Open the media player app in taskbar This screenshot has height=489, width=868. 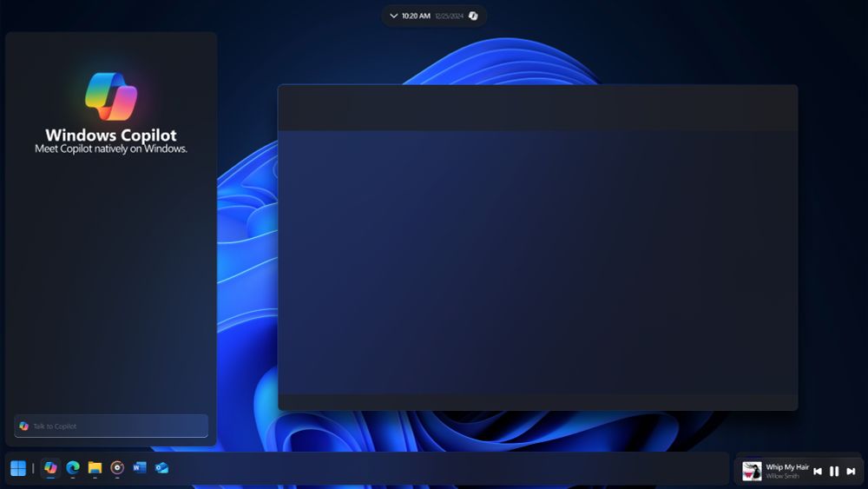click(x=117, y=468)
